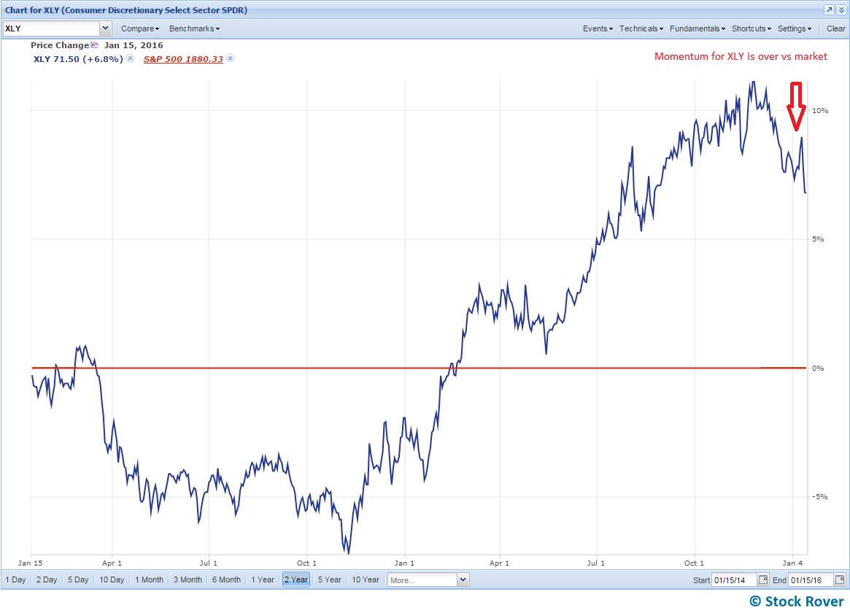
Task: Open the Price Change chart type icon
Action: pos(95,45)
